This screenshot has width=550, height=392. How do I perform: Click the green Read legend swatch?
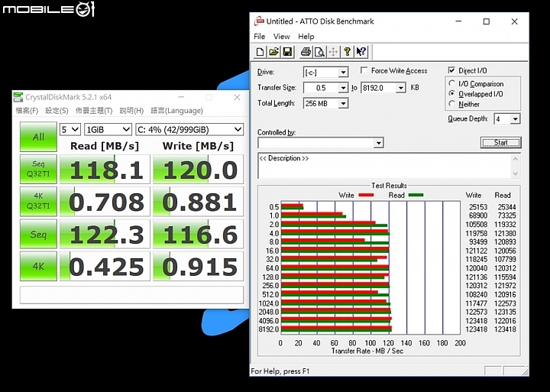[x=416, y=195]
